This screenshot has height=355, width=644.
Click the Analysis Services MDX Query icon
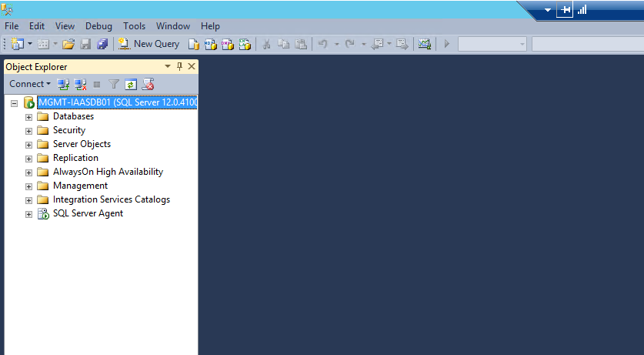tap(211, 44)
